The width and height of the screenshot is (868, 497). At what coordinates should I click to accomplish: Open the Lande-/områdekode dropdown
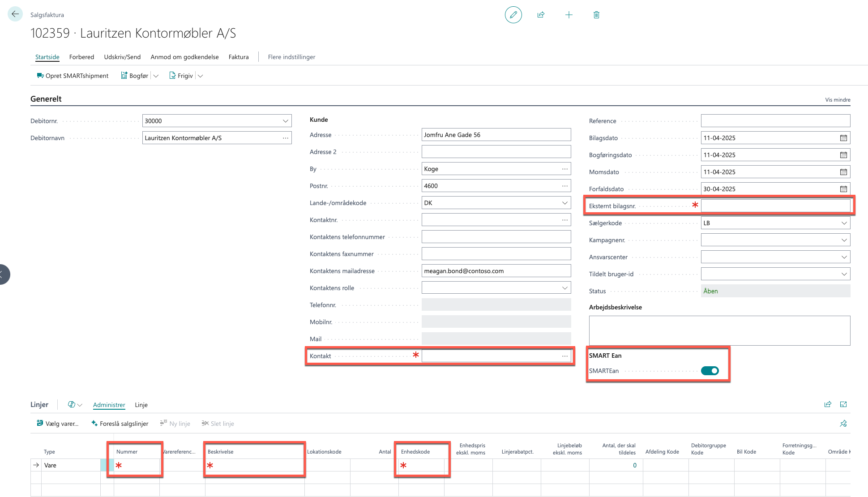coord(564,203)
